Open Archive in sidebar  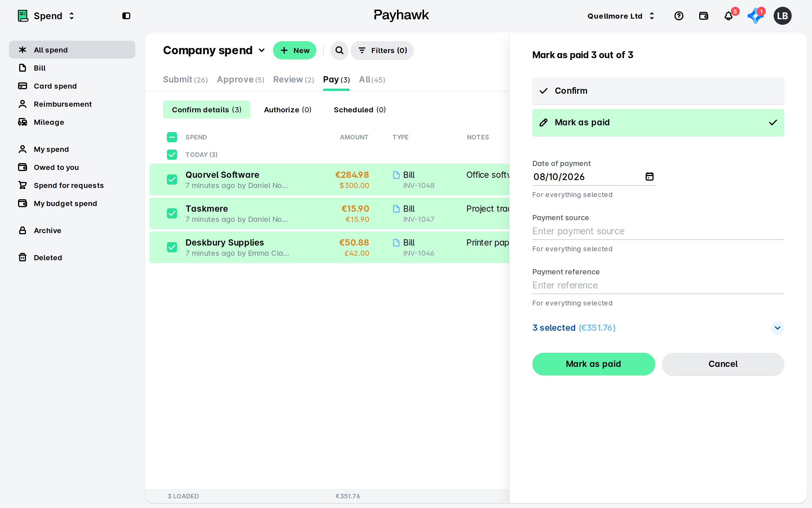72,231
